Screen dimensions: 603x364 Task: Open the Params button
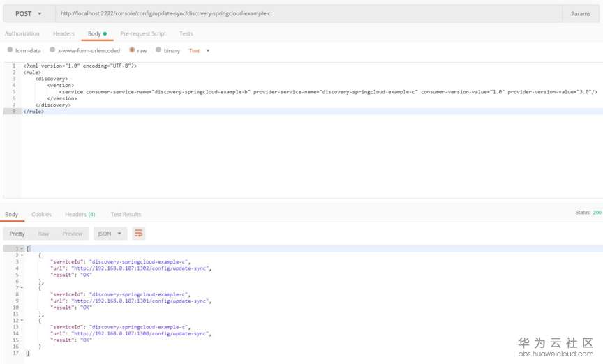pyautogui.click(x=580, y=13)
